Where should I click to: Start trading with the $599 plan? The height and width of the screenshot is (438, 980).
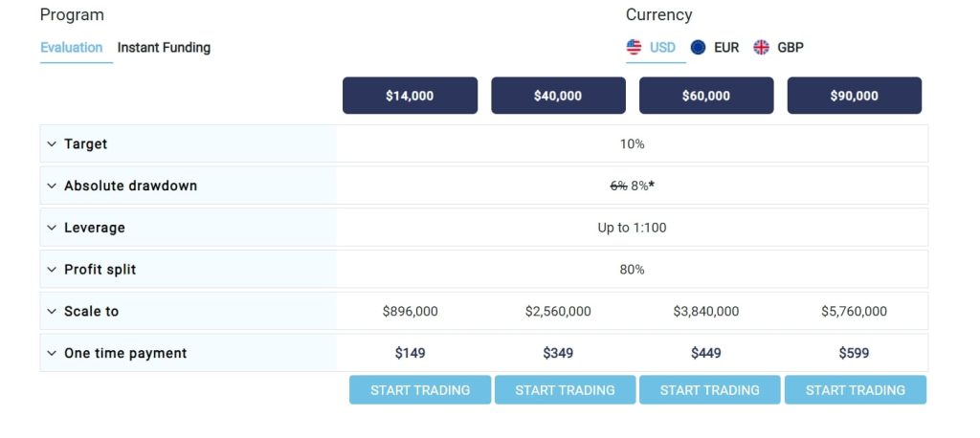coord(856,390)
